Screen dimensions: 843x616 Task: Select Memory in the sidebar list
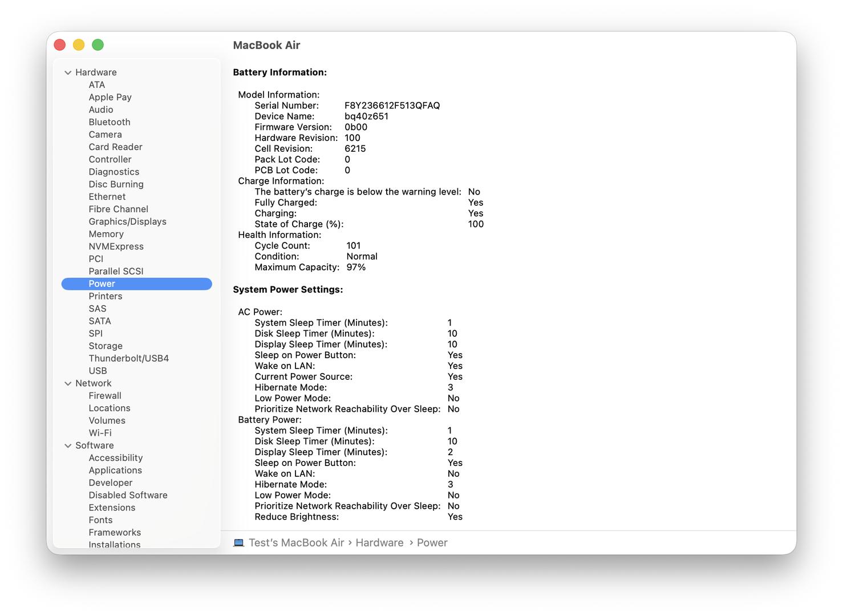pyautogui.click(x=106, y=234)
